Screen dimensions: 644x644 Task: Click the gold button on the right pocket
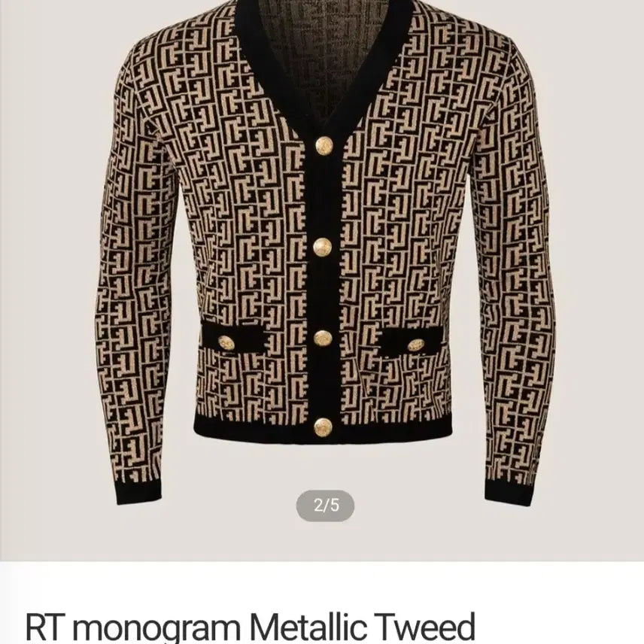point(416,345)
